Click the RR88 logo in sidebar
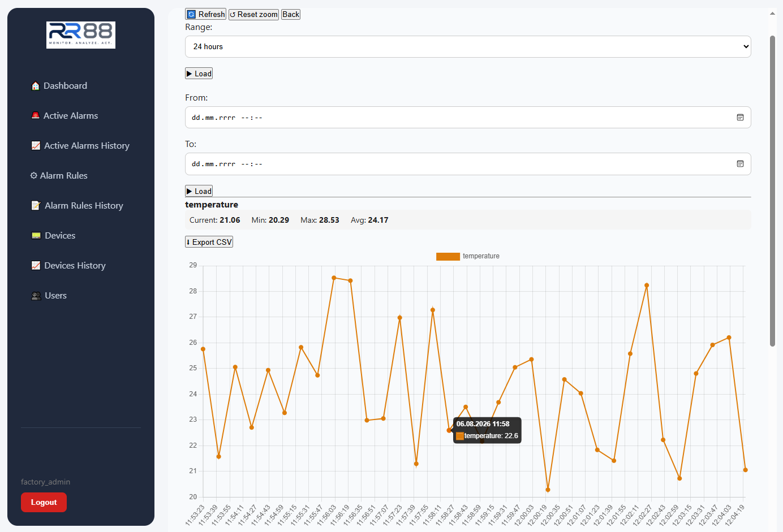This screenshot has width=783, height=532. coord(81,35)
